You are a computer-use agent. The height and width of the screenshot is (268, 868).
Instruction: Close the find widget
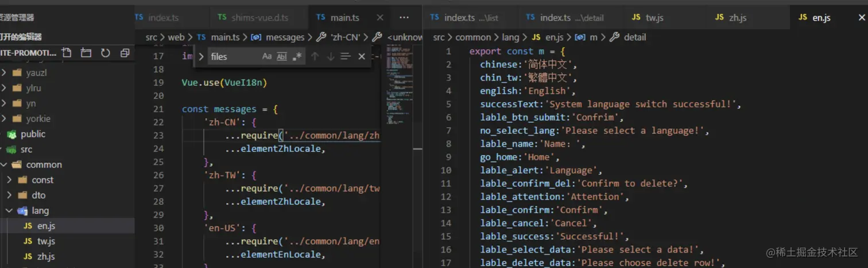(362, 56)
